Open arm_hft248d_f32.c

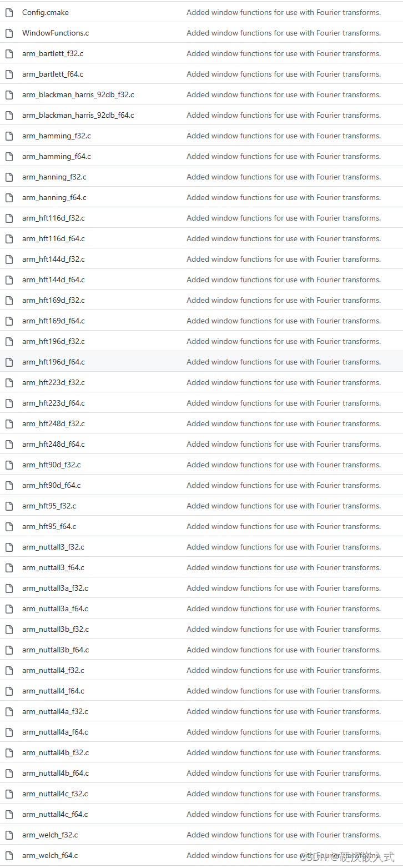pos(54,423)
